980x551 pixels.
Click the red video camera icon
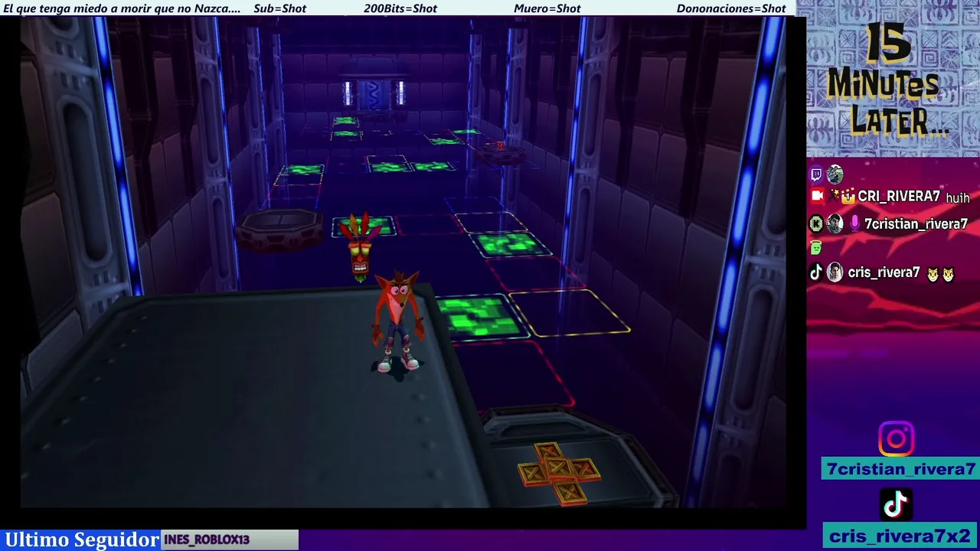pyautogui.click(x=817, y=197)
